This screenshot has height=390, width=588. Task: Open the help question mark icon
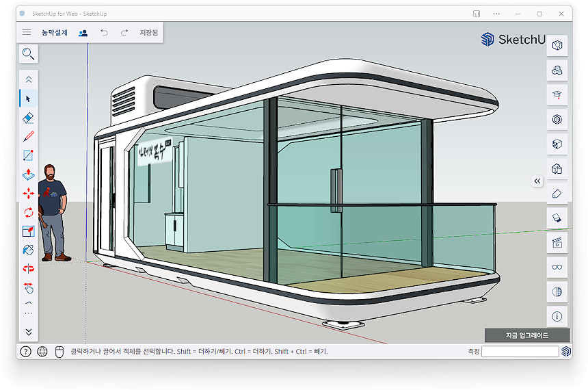[25, 352]
